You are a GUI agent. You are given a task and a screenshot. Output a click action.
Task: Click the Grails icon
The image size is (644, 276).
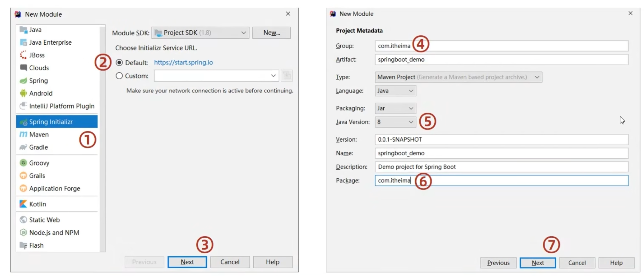click(23, 175)
